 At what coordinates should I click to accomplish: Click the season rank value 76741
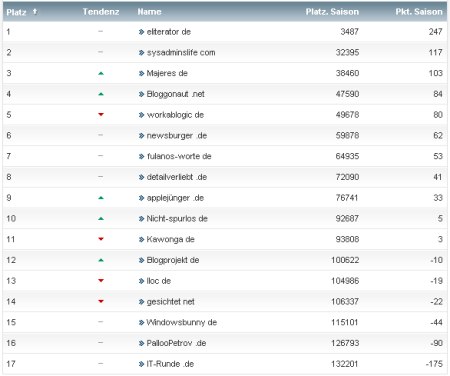click(347, 198)
